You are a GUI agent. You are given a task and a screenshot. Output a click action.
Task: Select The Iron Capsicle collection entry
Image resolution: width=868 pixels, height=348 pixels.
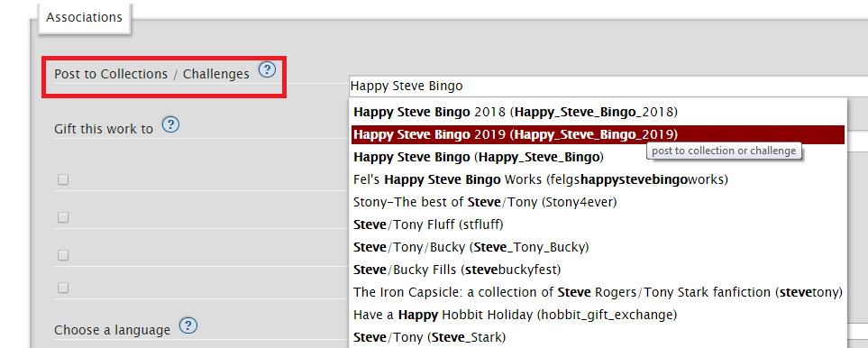(598, 292)
